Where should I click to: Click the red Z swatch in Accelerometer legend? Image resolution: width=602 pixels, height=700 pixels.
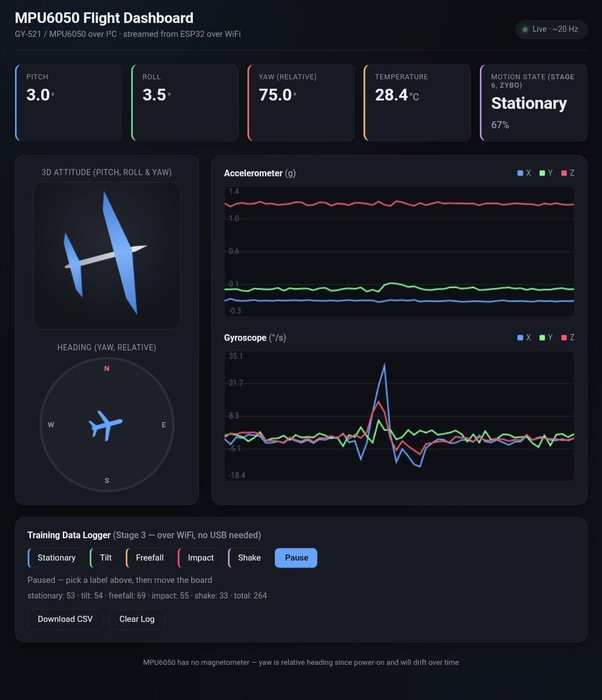(x=564, y=173)
